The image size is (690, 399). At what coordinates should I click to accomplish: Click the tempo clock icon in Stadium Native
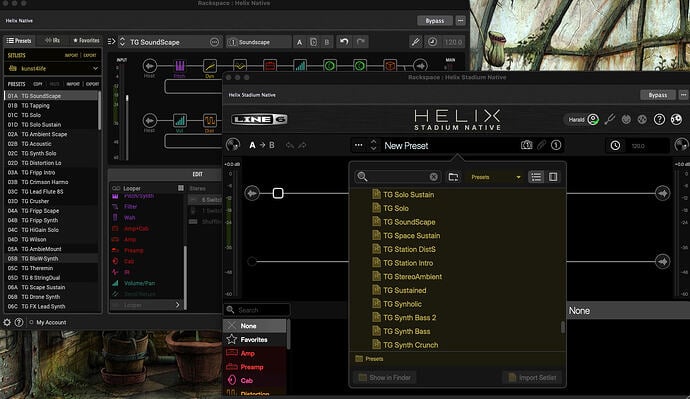tap(615, 146)
